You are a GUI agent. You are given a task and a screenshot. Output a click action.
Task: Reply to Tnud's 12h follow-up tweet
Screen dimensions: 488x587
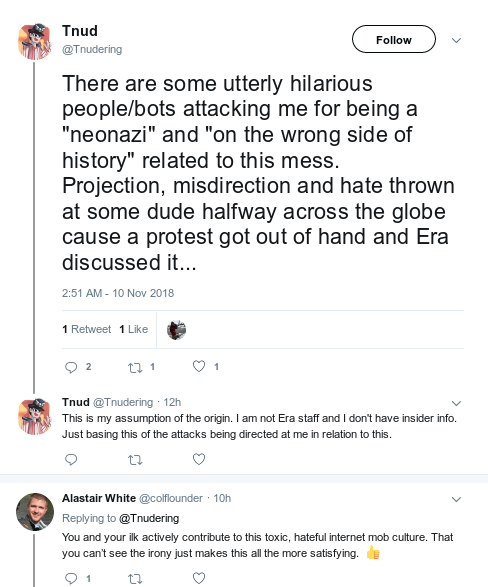click(71, 459)
